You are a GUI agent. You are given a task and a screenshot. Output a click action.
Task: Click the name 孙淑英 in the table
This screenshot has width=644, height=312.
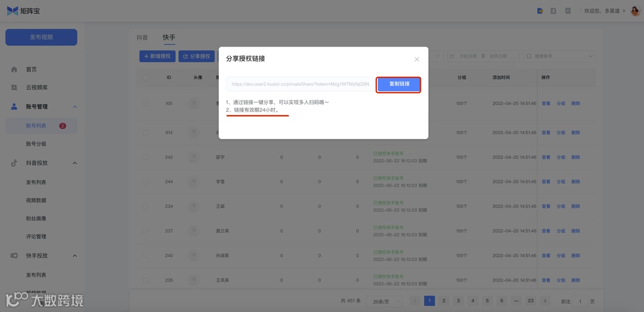coord(222,255)
